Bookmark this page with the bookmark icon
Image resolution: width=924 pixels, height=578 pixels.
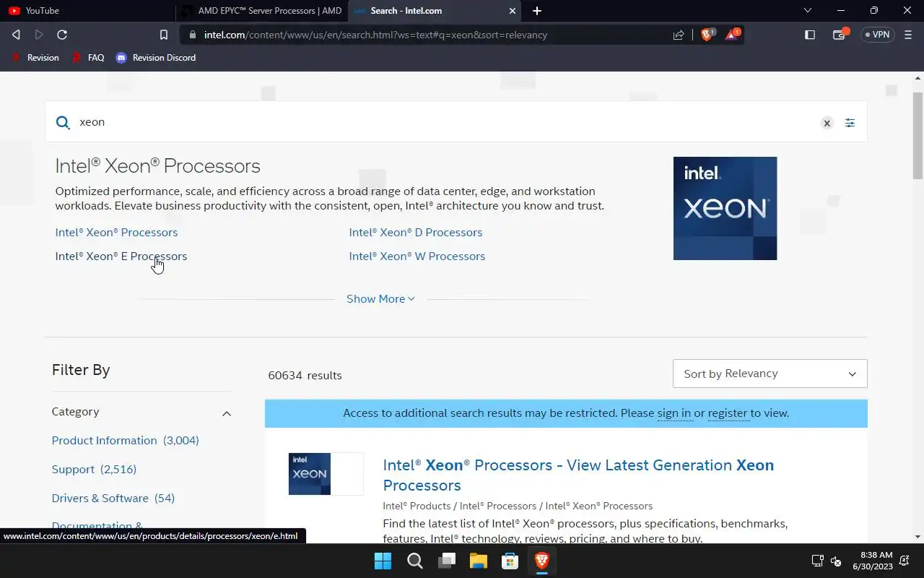pyautogui.click(x=164, y=35)
